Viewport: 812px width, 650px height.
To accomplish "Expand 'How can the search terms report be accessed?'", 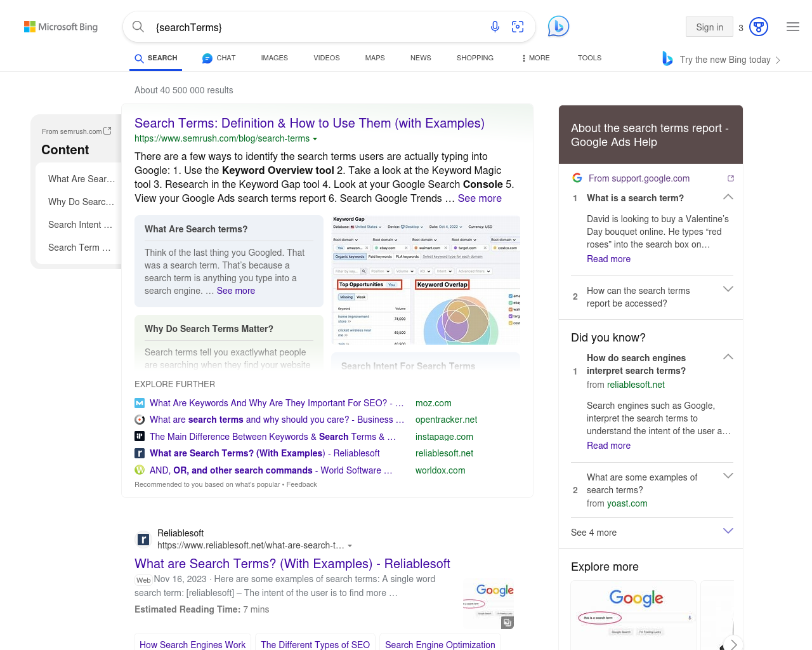I will tap(728, 289).
